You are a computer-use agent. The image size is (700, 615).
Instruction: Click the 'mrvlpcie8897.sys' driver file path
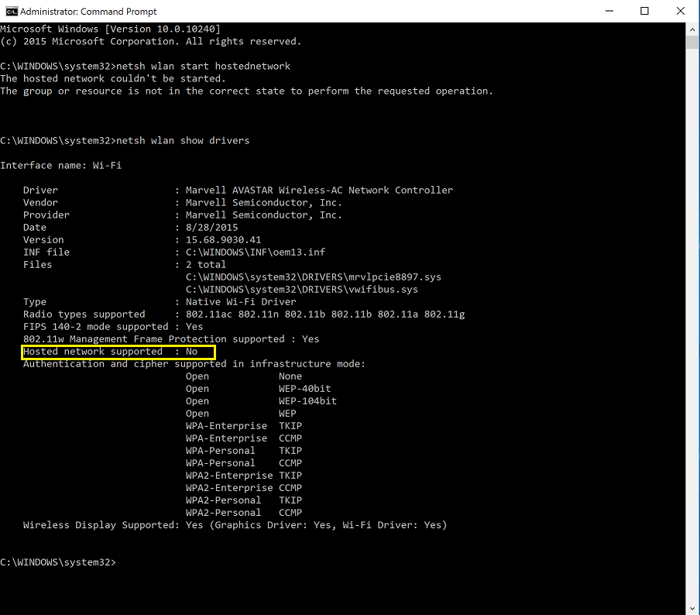(x=314, y=277)
